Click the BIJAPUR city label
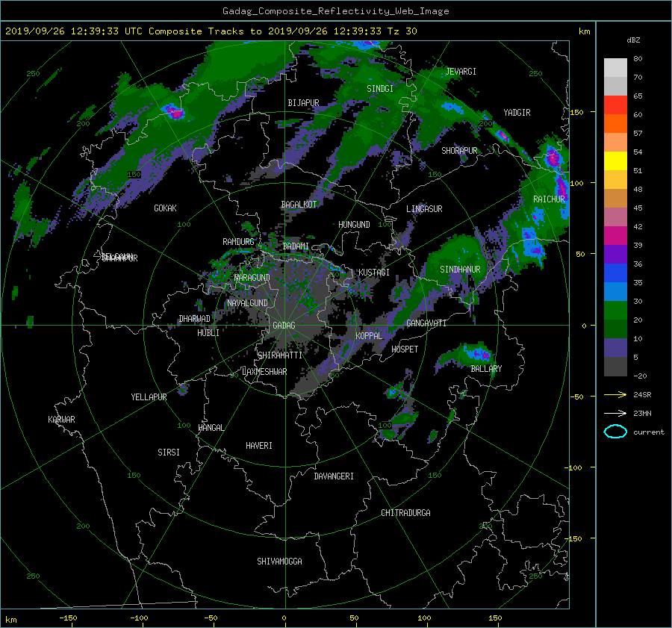Viewport: 672px width, 628px height. tap(303, 103)
